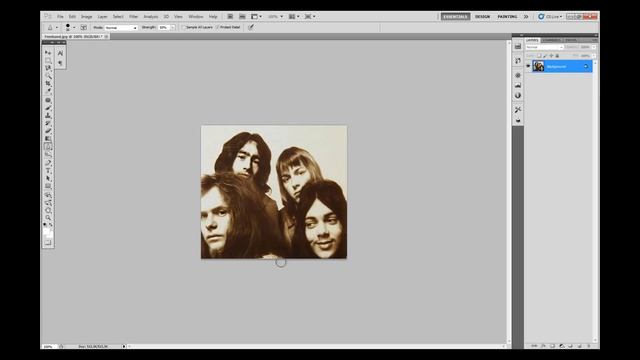
Task: Switch to the Paths tab
Action: click(x=571, y=40)
